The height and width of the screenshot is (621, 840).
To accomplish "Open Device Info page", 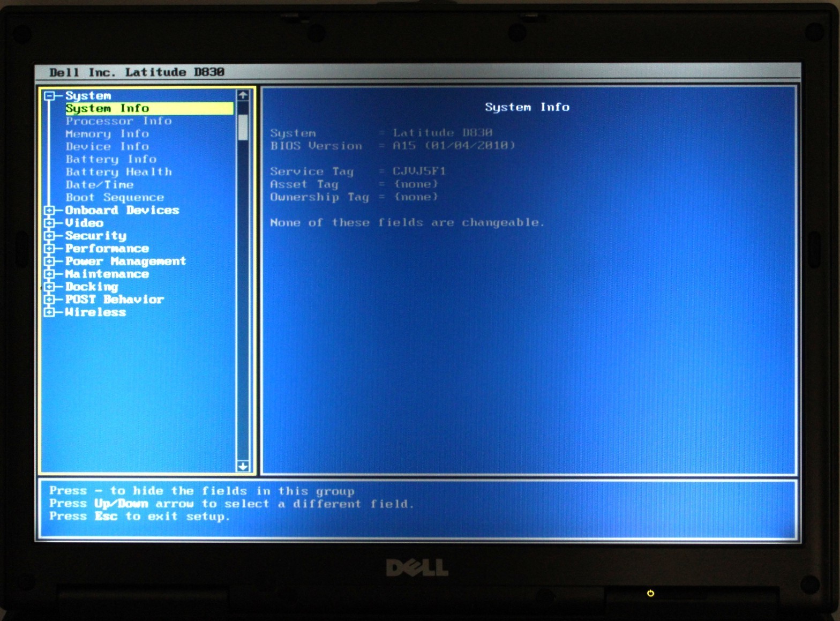I will click(107, 146).
